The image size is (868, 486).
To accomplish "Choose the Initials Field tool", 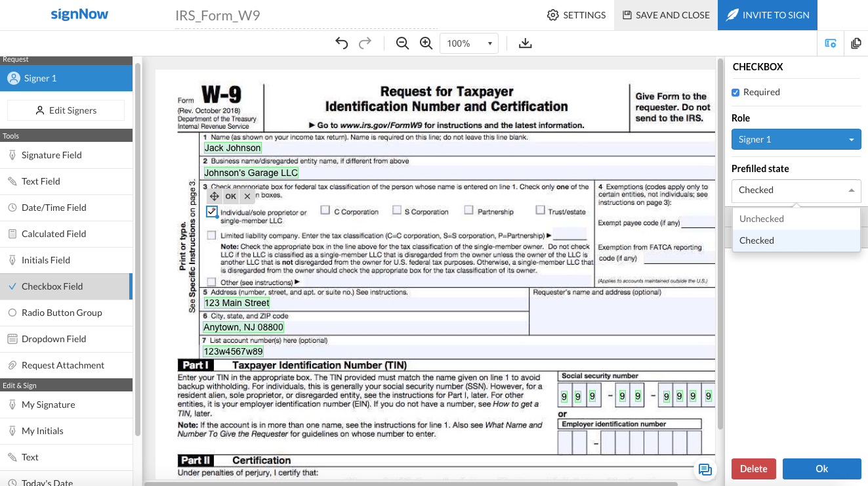I will point(66,260).
